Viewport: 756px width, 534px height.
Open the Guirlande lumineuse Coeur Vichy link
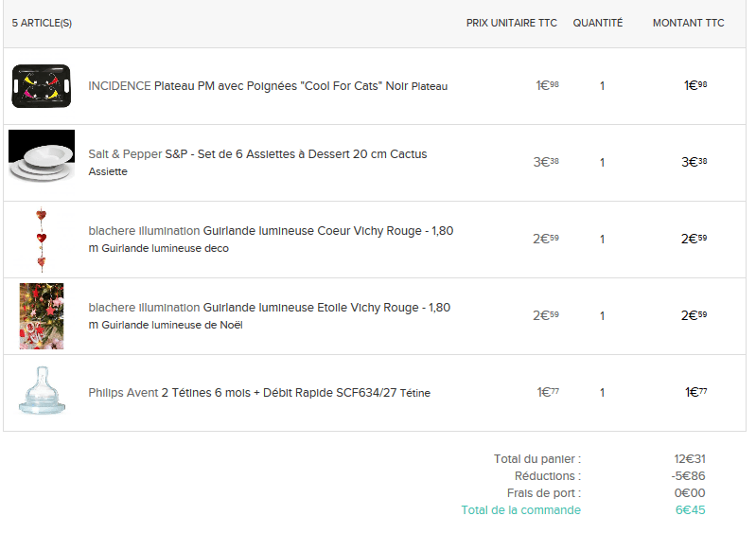(271, 231)
